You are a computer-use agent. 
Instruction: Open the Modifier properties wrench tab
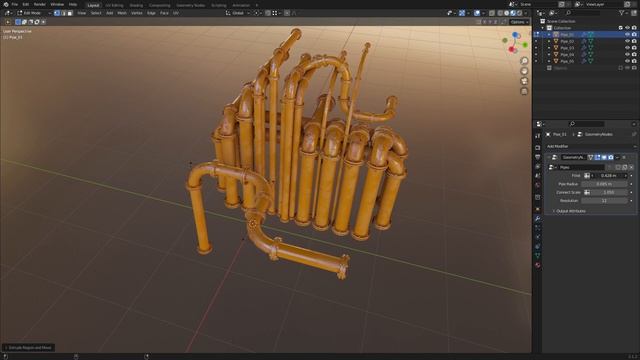538,219
